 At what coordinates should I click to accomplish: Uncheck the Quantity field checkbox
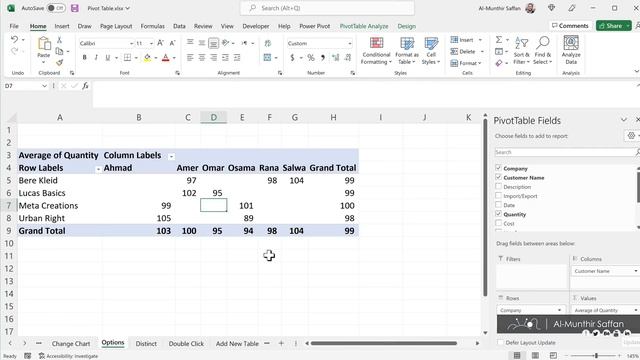pyautogui.click(x=498, y=214)
